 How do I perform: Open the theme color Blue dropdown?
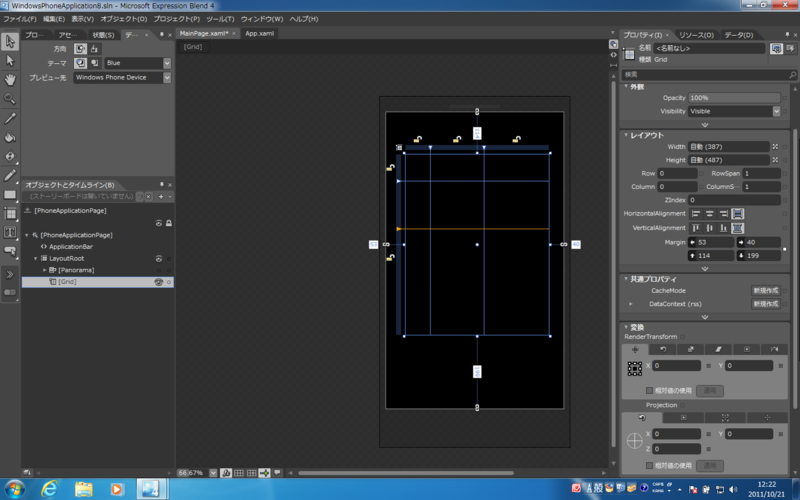(x=167, y=63)
